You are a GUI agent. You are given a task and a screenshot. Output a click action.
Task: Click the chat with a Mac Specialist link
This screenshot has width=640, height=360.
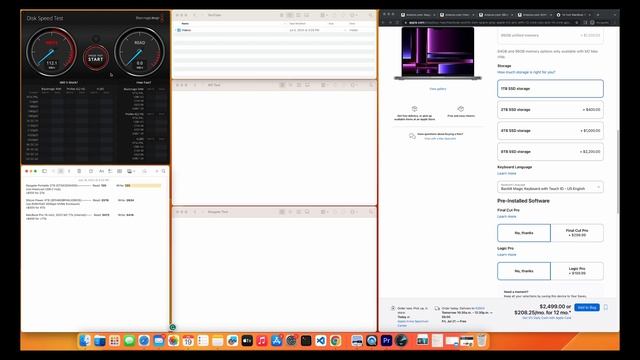click(x=440, y=139)
